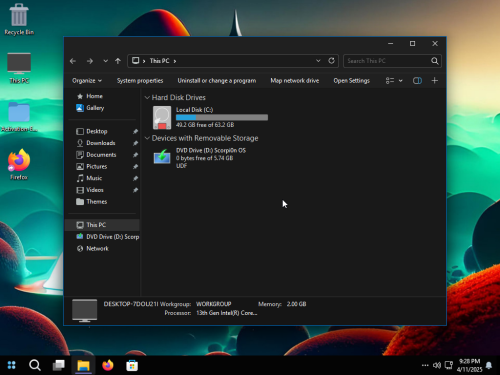Open the notifications bell
The image size is (500, 375).
click(489, 365)
